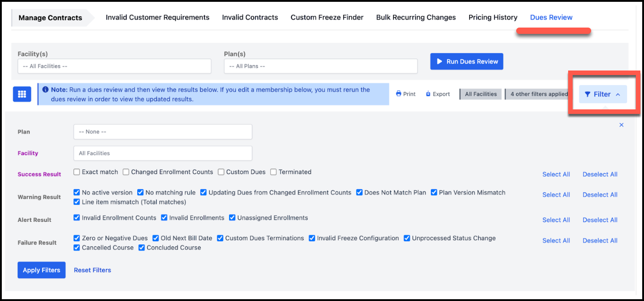The width and height of the screenshot is (644, 301).
Task: Click the grid view icon button
Action: [x=22, y=94]
